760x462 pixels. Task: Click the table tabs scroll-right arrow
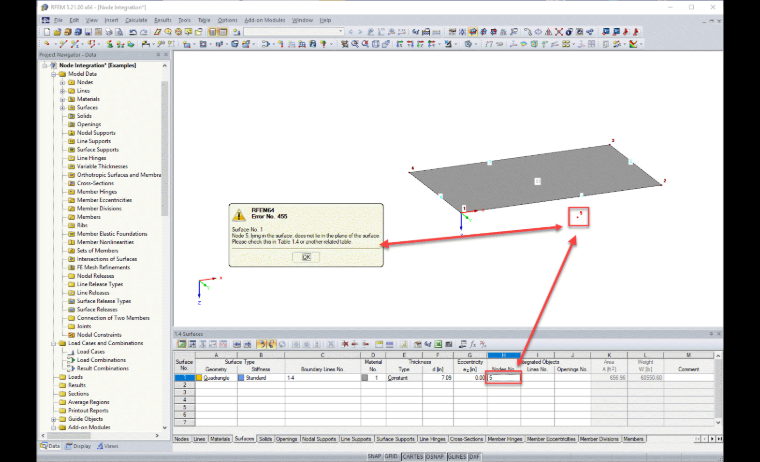pos(712,439)
